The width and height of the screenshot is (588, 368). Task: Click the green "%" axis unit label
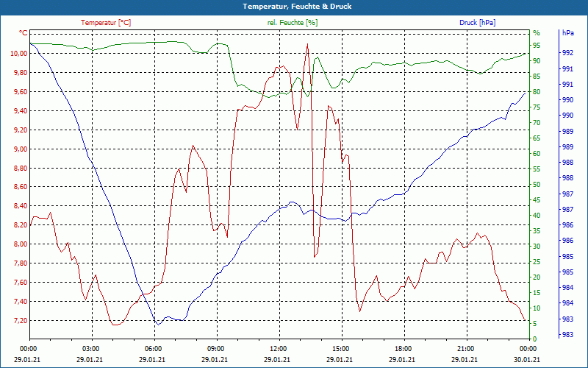click(537, 33)
